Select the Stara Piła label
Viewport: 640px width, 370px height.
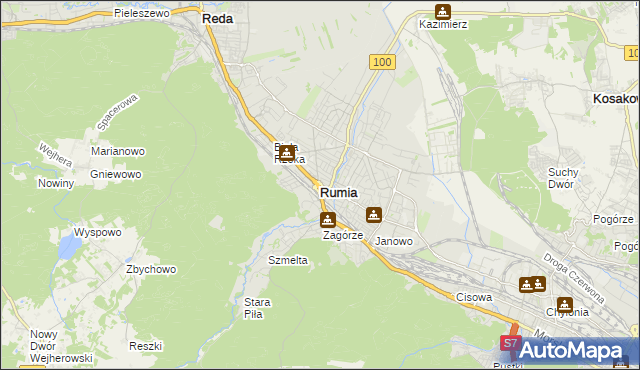tap(257, 308)
